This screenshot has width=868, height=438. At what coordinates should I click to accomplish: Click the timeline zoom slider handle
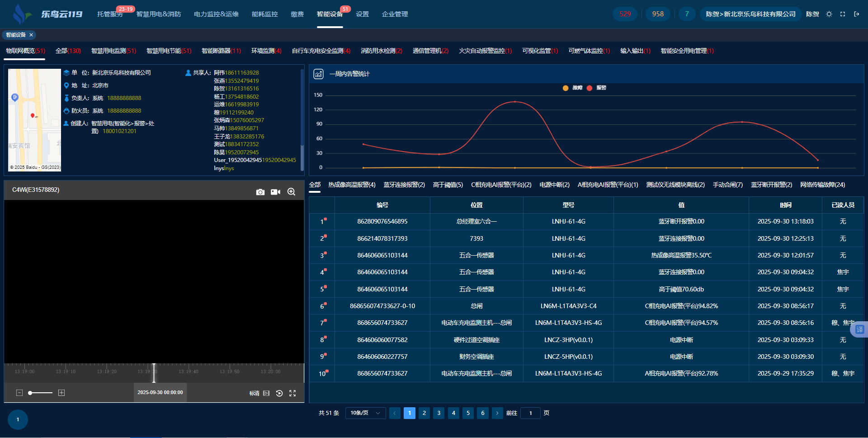30,393
